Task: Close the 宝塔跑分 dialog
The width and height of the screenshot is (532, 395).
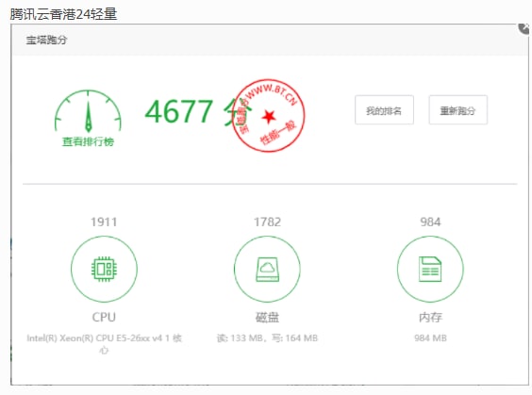Action: tap(524, 28)
